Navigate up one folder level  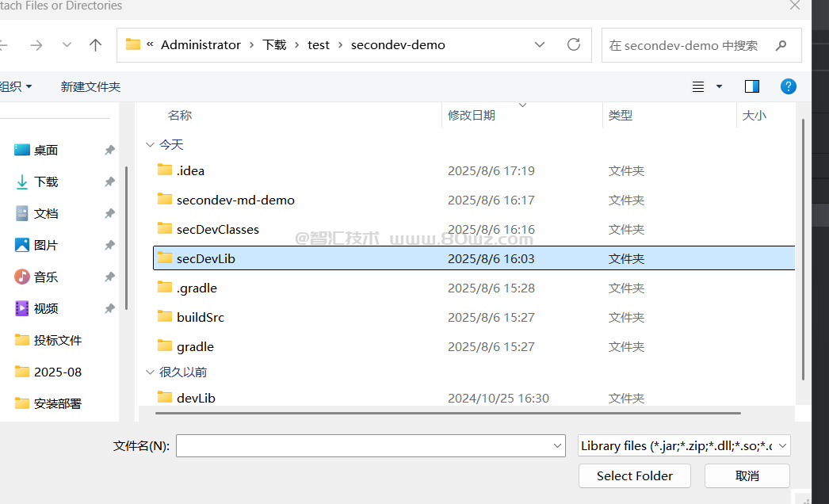coord(96,45)
